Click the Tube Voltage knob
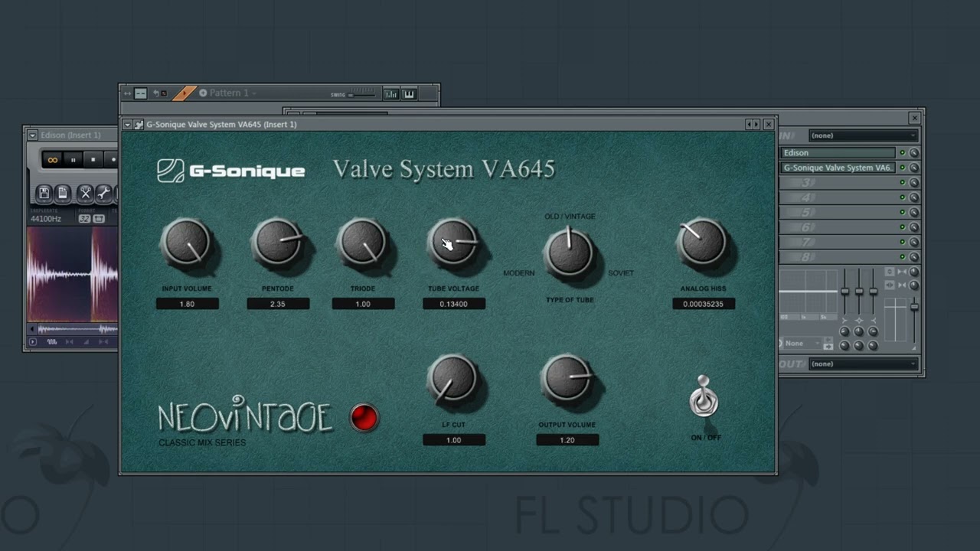The height and width of the screenshot is (551, 980). [453, 243]
